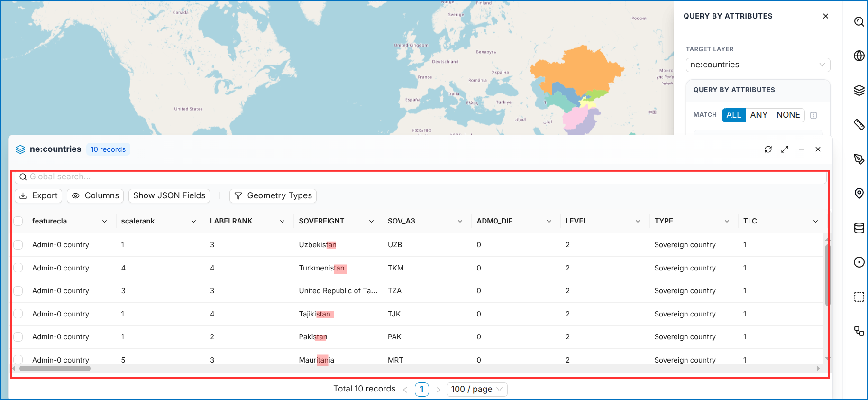The width and height of the screenshot is (868, 400).
Task: Expand the attribute table to fullscreen
Action: tap(785, 149)
